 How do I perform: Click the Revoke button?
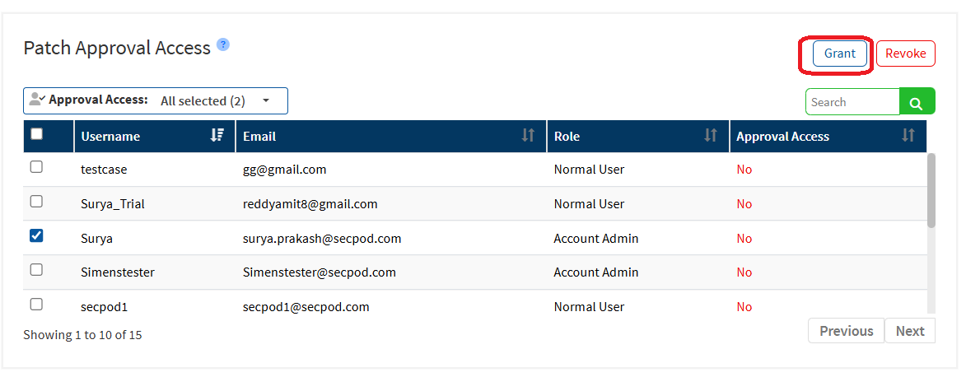pyautogui.click(x=905, y=54)
